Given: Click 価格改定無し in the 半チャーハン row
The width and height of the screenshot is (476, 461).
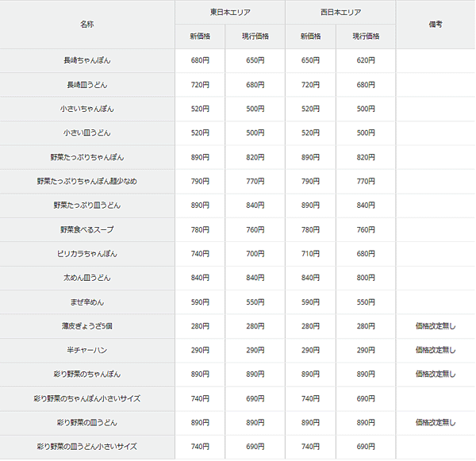Looking at the screenshot, I should pos(436,350).
